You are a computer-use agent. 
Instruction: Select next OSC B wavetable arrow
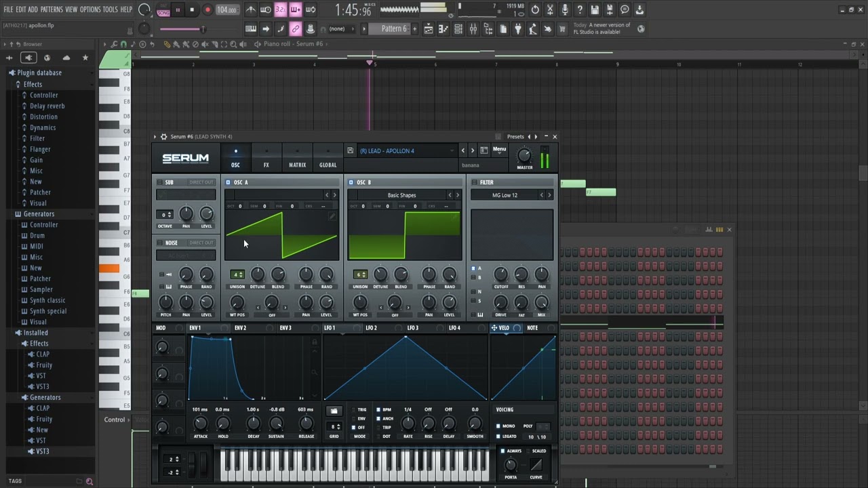[457, 195]
